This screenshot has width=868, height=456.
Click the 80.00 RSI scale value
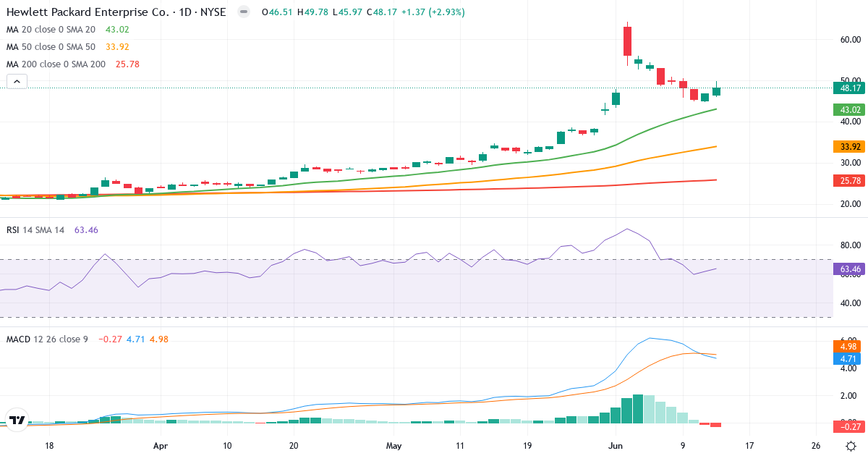pos(849,245)
